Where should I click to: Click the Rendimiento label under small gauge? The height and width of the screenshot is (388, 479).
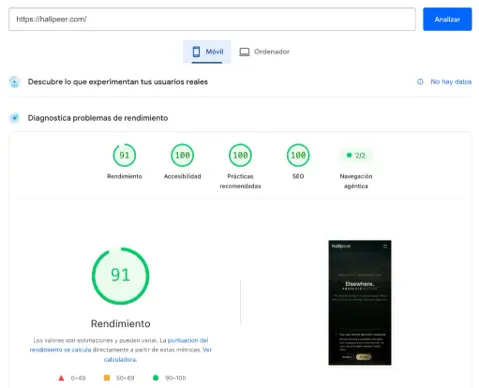tap(124, 176)
